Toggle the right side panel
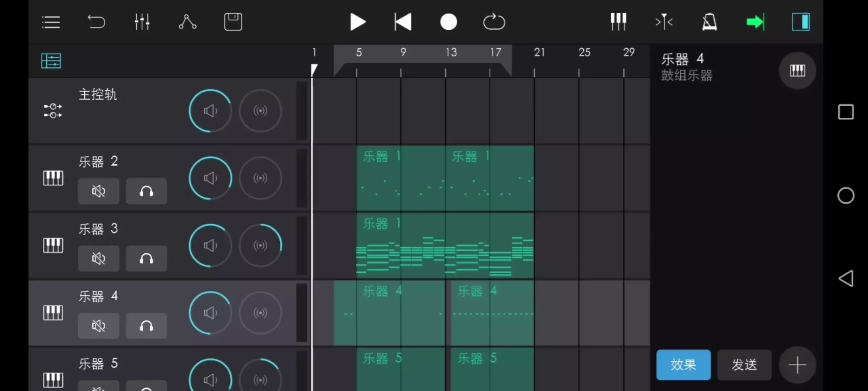Screen dimensions: 868x391 tap(801, 22)
